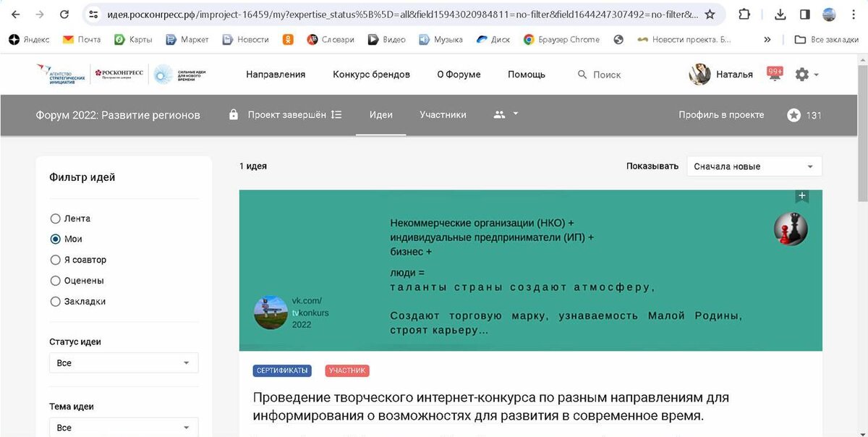Click the star icon showing 131 points
868x437 pixels.
793,114
